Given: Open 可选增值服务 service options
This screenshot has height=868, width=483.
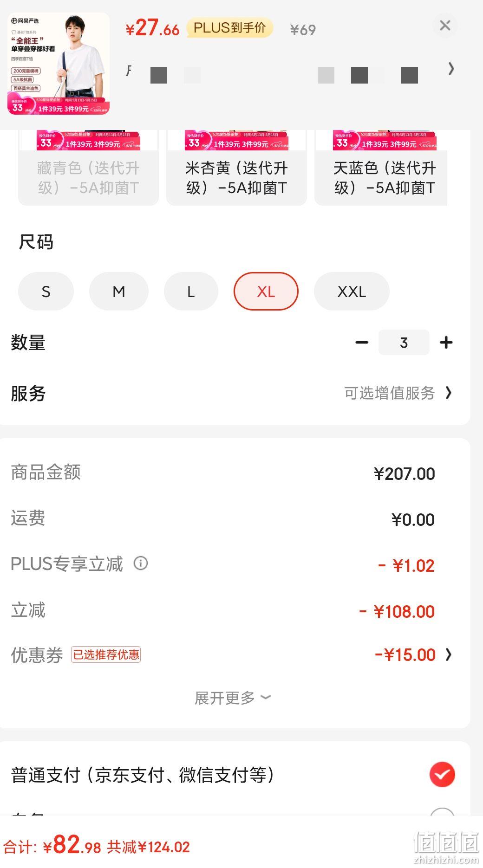Looking at the screenshot, I should click(x=390, y=393).
